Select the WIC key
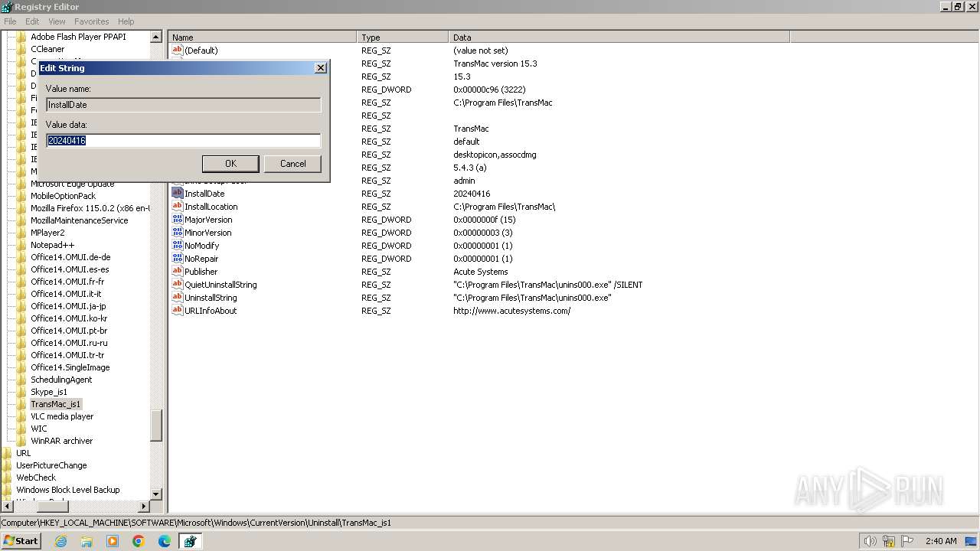 coord(38,429)
